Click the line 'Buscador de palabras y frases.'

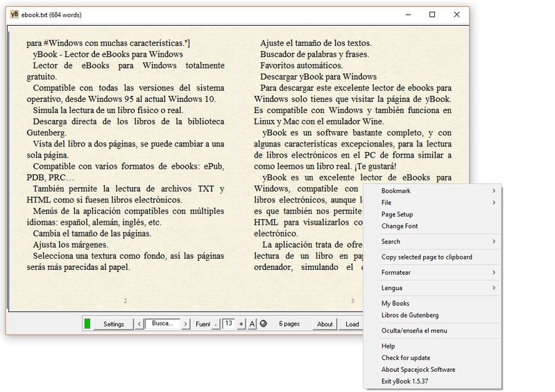pyautogui.click(x=314, y=54)
